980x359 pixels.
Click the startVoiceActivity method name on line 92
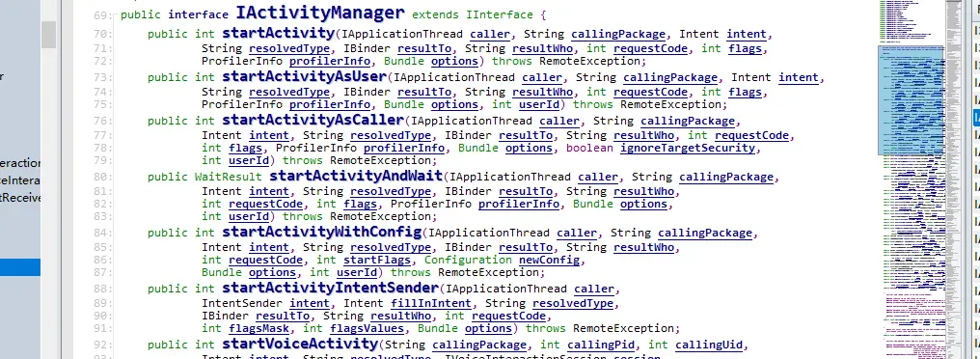(x=300, y=344)
